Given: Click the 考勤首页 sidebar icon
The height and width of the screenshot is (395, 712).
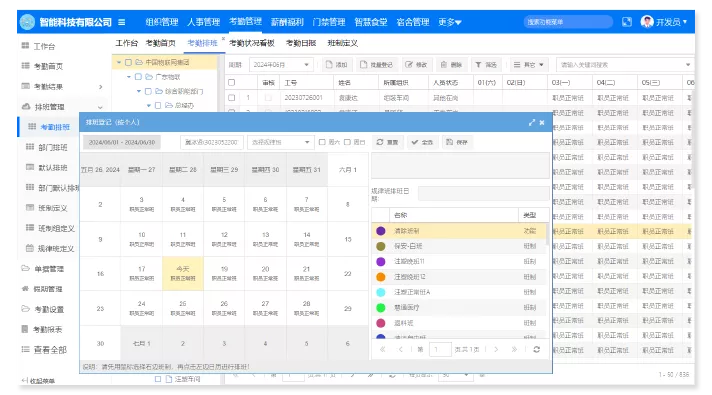Looking at the screenshot, I should [25, 66].
